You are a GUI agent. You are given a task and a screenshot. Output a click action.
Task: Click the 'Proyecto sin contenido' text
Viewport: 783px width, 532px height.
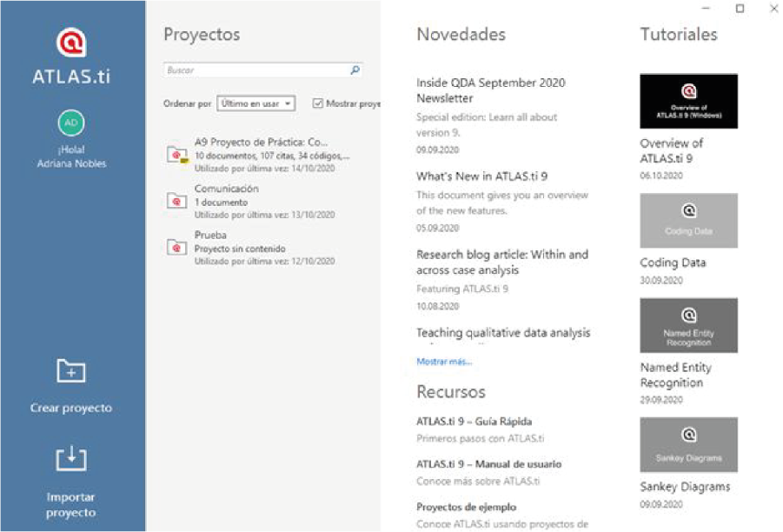tap(240, 249)
